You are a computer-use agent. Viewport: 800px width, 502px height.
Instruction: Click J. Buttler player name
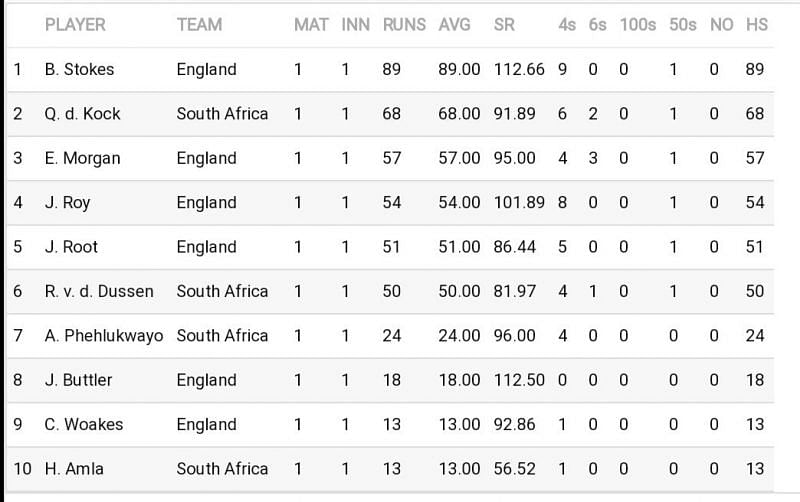[78, 380]
